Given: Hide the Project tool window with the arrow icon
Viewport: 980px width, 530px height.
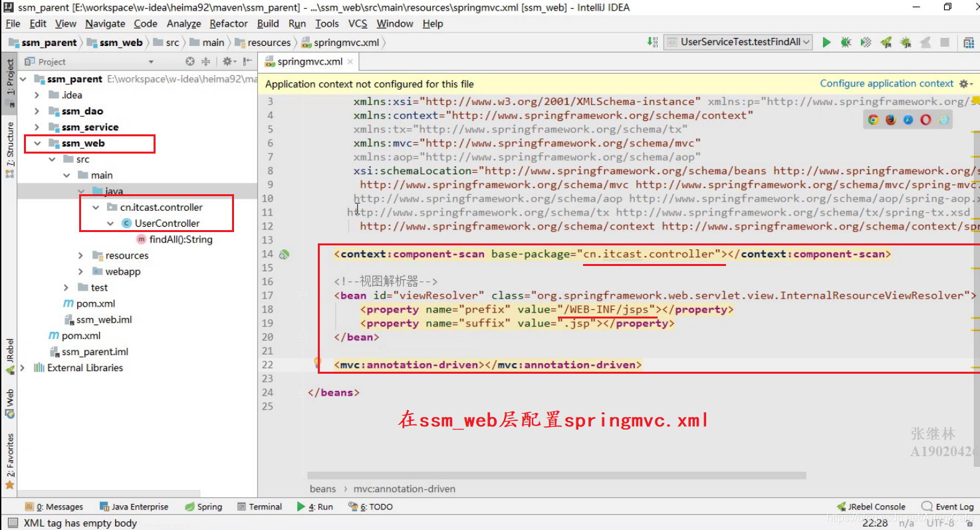Looking at the screenshot, I should coord(247,61).
